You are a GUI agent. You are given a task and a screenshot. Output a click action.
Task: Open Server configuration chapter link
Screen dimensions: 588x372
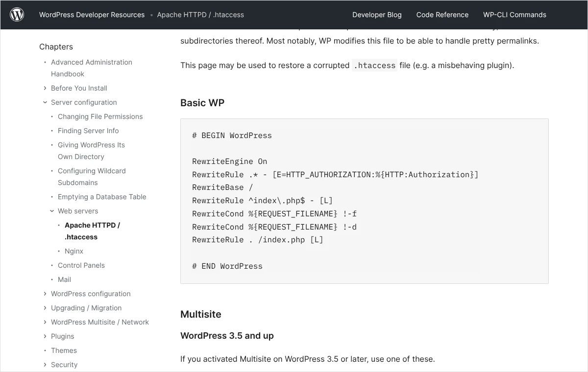(84, 102)
